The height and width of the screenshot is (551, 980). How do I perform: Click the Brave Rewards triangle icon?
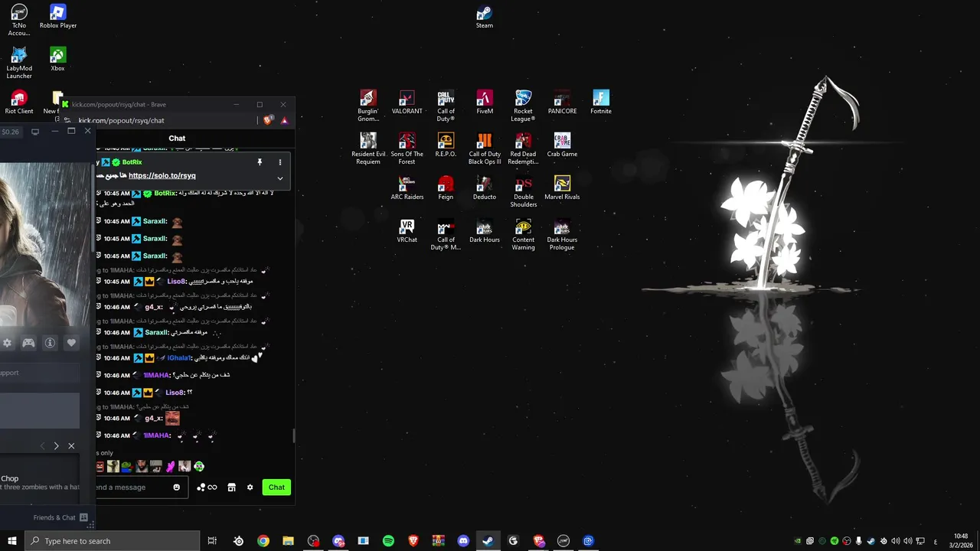coord(284,120)
